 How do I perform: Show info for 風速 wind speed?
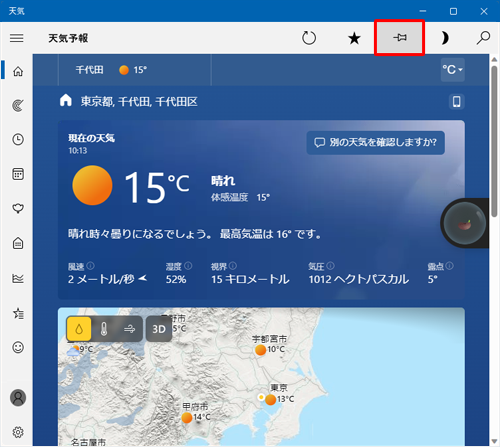click(90, 266)
